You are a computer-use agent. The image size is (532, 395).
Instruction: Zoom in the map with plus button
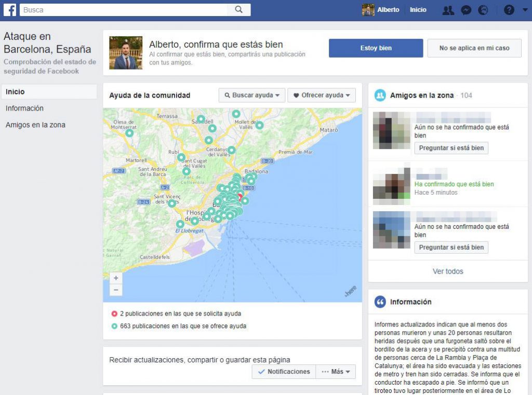pyautogui.click(x=116, y=278)
